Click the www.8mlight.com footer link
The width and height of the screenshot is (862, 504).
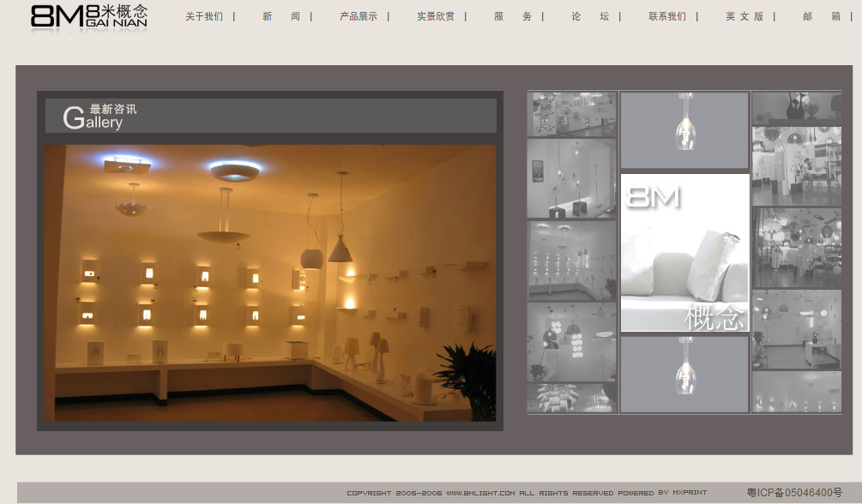(x=480, y=493)
